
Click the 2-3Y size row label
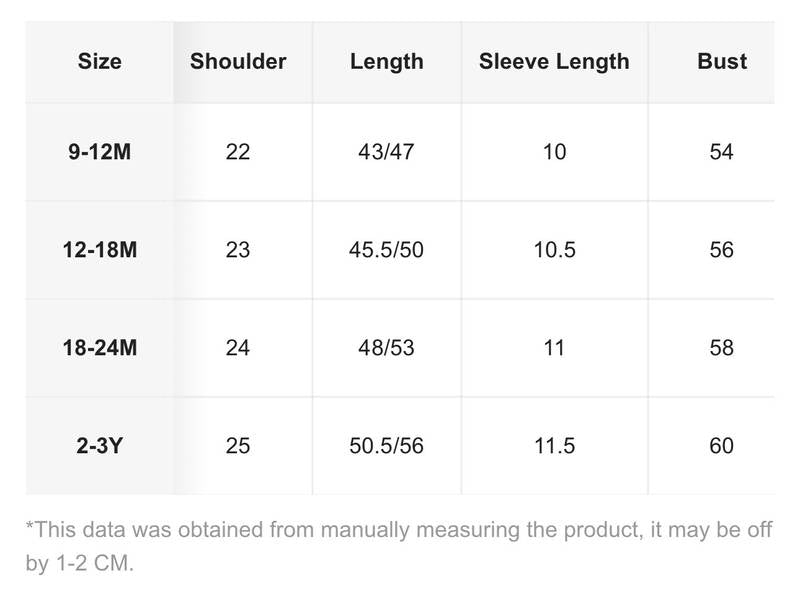pos(99,446)
